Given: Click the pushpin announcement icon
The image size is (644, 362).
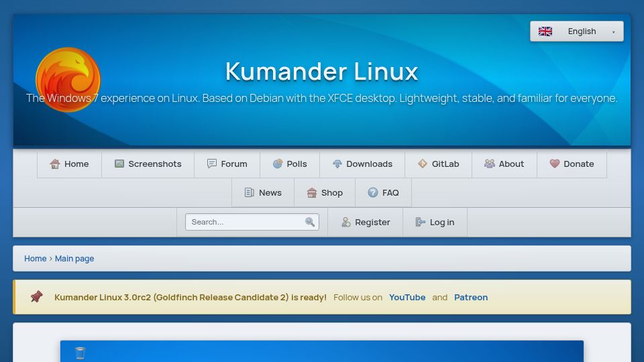Looking at the screenshot, I should pos(36,296).
